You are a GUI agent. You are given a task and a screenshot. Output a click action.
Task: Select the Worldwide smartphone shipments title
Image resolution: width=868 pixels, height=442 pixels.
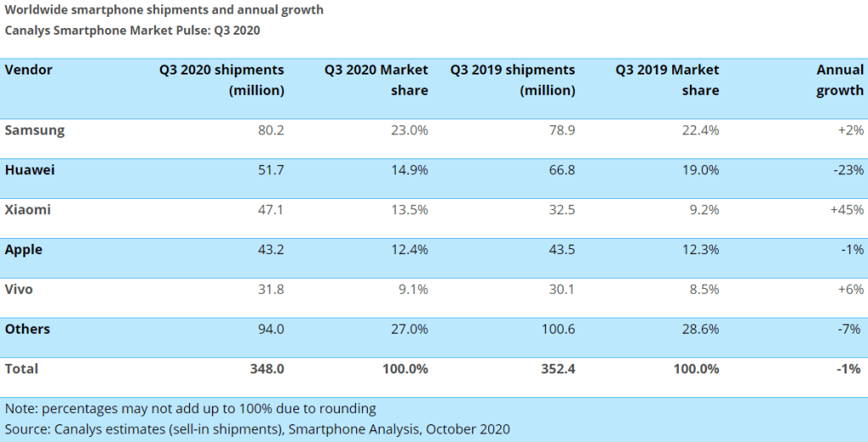tap(164, 10)
